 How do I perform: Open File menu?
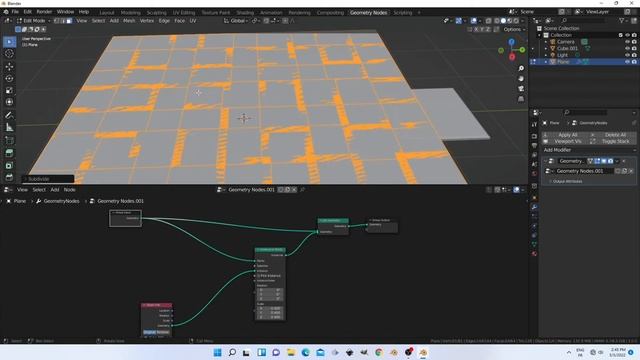[x=15, y=12]
